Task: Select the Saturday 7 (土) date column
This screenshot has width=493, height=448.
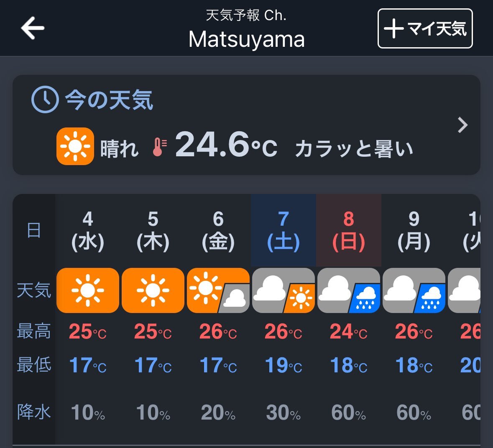Action: pyautogui.click(x=283, y=230)
